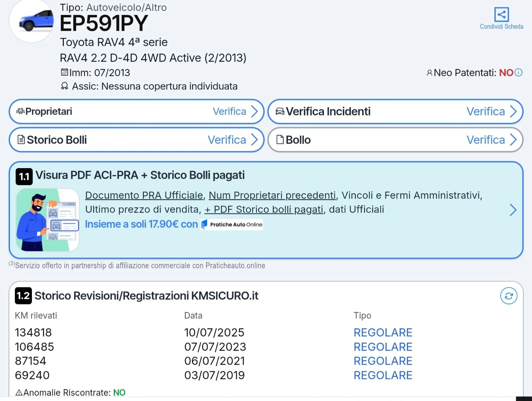Click the Condividi Scheda label
The image size is (532, 401).
pos(501,27)
